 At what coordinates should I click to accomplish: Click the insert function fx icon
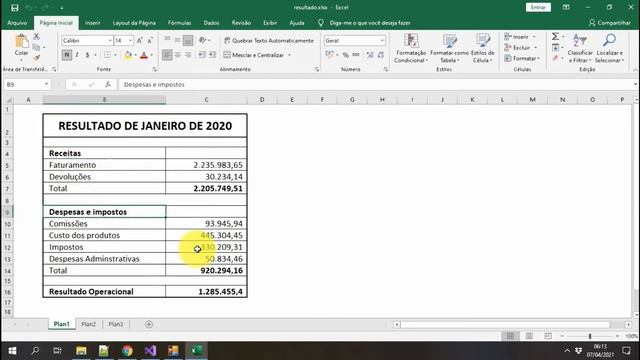point(108,84)
